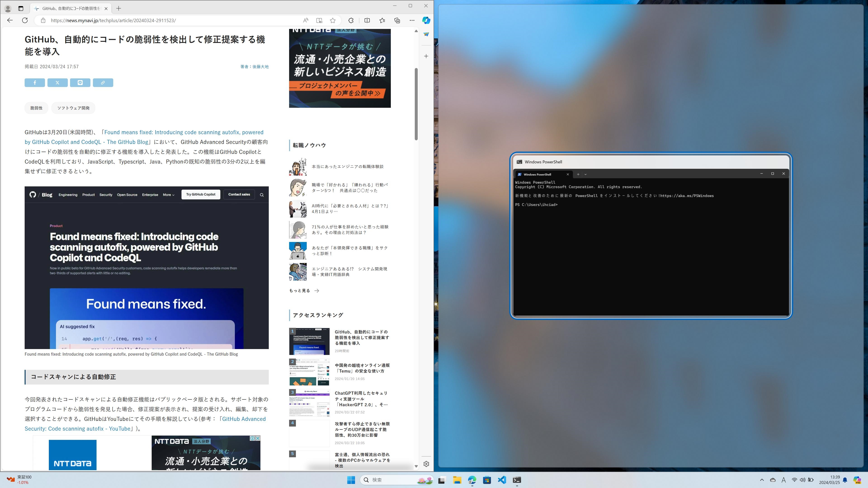Copy article link button
Viewport: 868px width, 488px height.
pos(103,82)
